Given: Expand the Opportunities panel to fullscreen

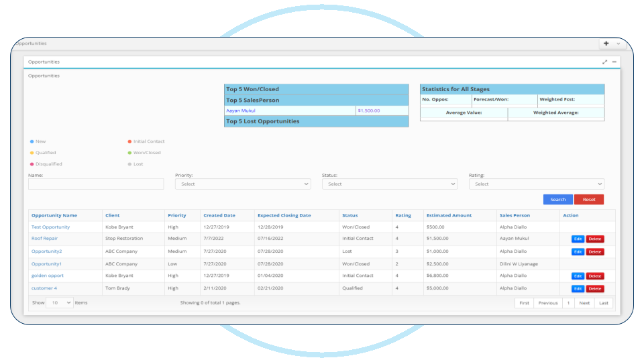Looking at the screenshot, I should click(604, 62).
